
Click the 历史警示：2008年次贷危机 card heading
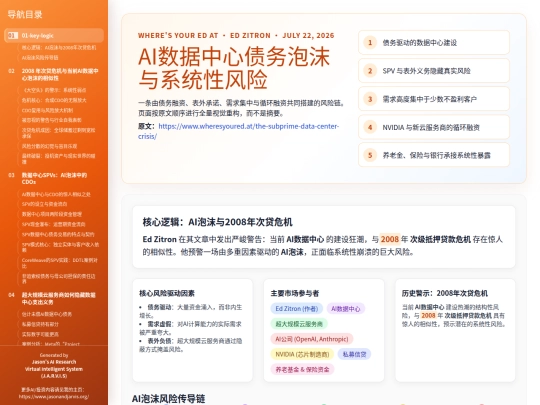pyautogui.click(x=445, y=293)
